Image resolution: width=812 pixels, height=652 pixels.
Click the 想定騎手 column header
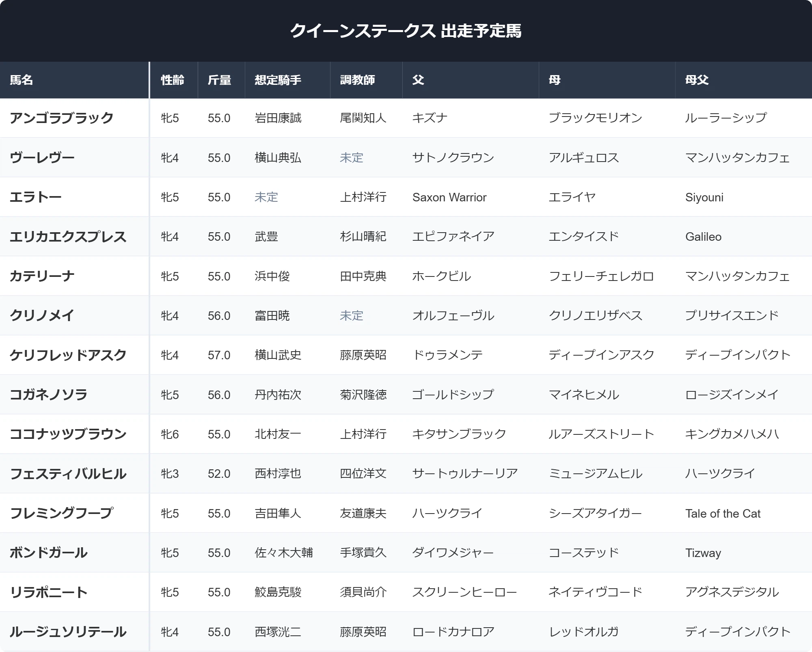coord(278,80)
